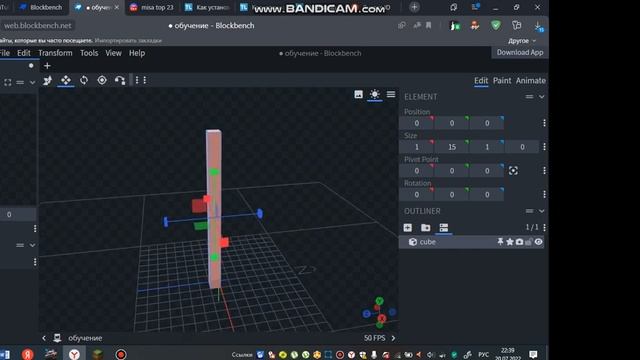Select the Vertex Snap tool

(x=120, y=80)
